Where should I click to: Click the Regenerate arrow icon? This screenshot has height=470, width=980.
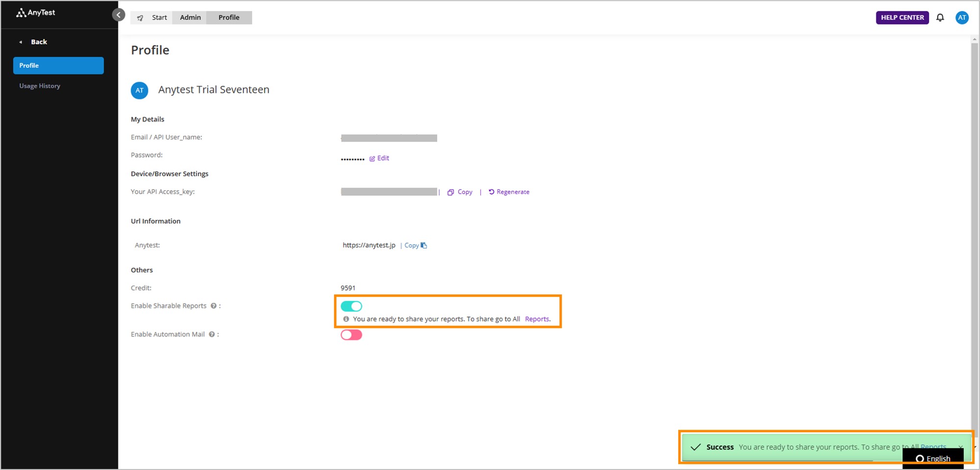[491, 192]
